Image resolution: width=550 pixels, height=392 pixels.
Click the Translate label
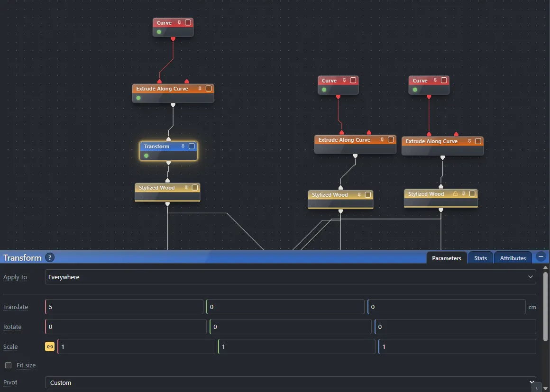(16, 307)
